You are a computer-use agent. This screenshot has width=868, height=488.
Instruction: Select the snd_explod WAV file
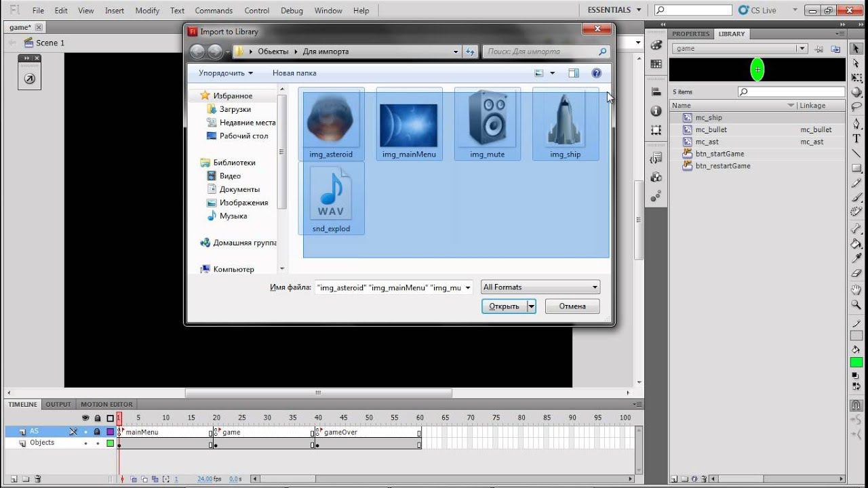tap(331, 199)
